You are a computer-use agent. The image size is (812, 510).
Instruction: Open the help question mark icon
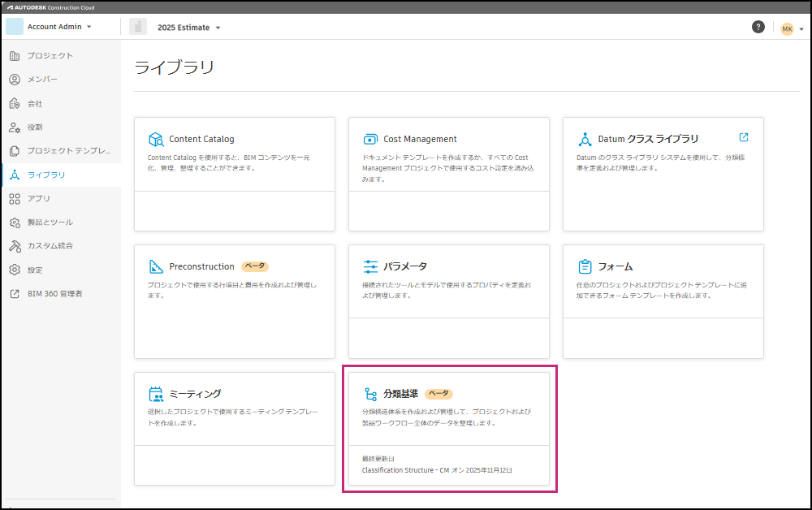pos(758,27)
